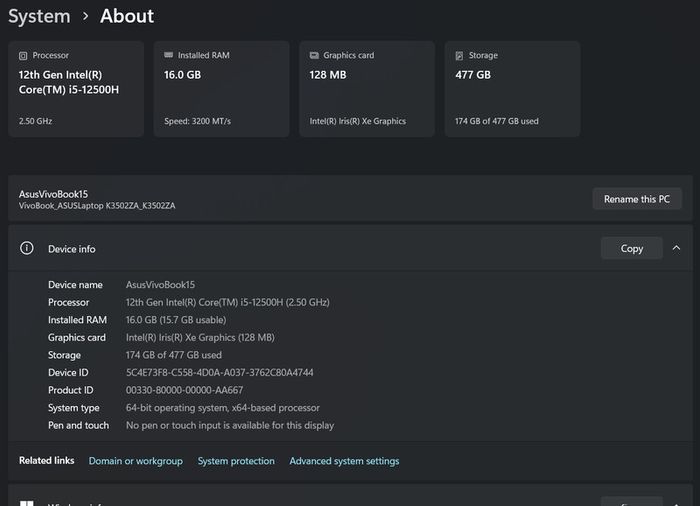Open System protection link
700x506 pixels.
(x=236, y=461)
